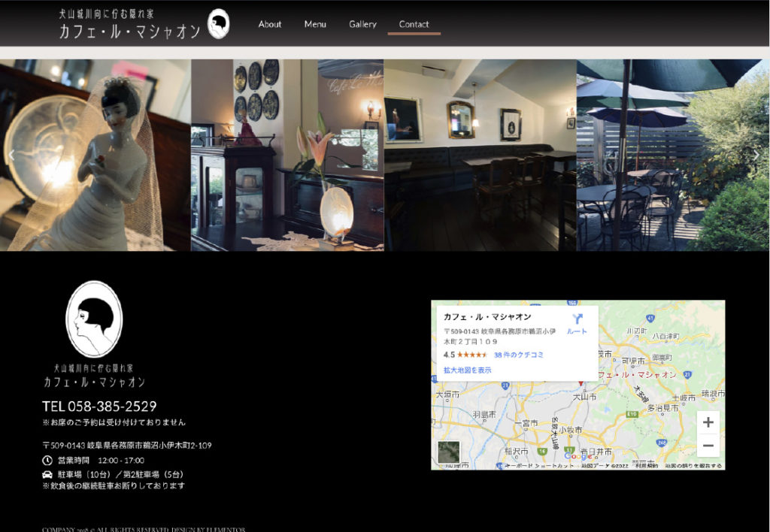Screen dimensions: 770x532
Task: Open the lily flower cabinet photo
Action: [287, 155]
